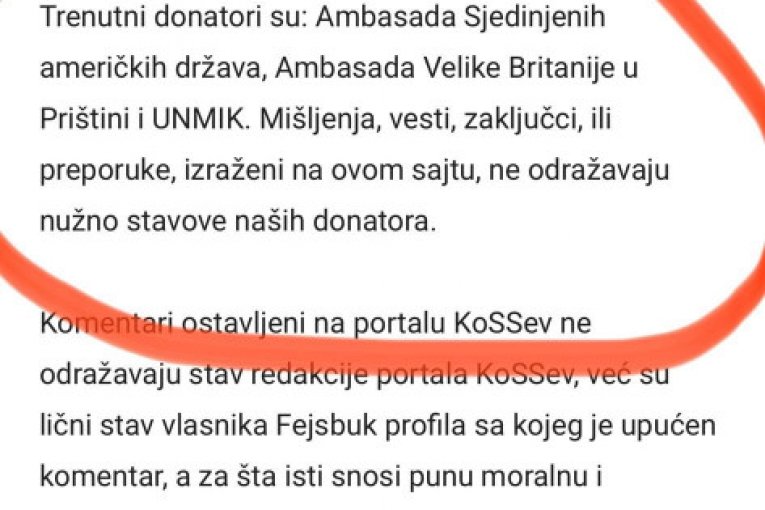The image size is (765, 510).
Task: Click the word "donatora" in fifth line
Action: (x=374, y=222)
